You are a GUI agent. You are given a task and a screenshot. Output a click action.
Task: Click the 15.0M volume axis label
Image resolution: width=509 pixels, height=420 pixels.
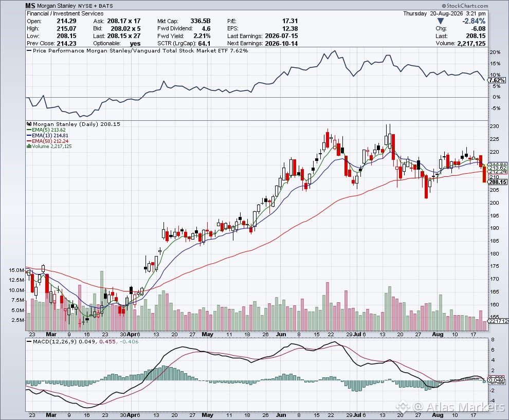pos(16,270)
